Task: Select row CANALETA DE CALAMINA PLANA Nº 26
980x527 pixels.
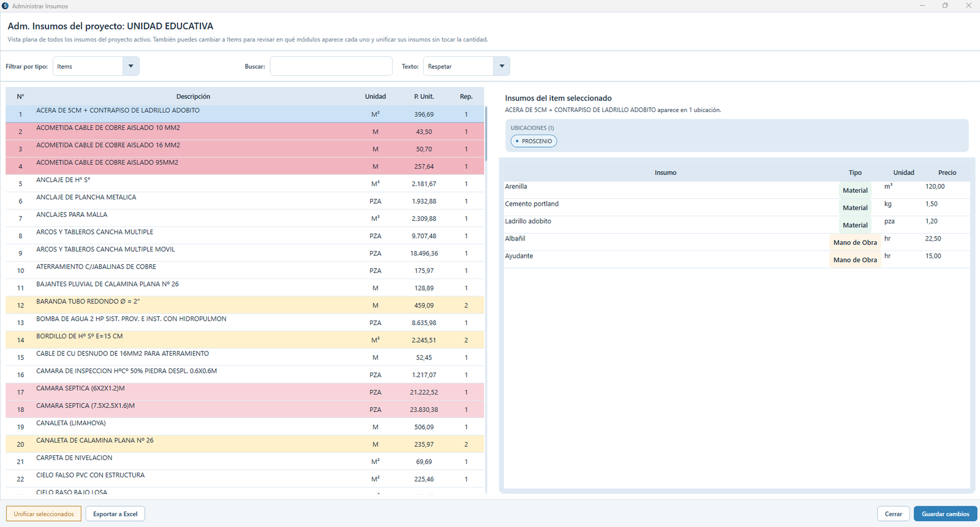Action: [245, 444]
